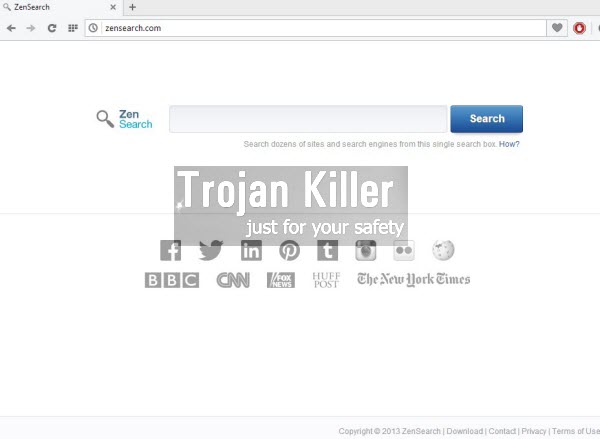This screenshot has width=600, height=439.
Task: Open the CNN logo link
Action: 233,280
